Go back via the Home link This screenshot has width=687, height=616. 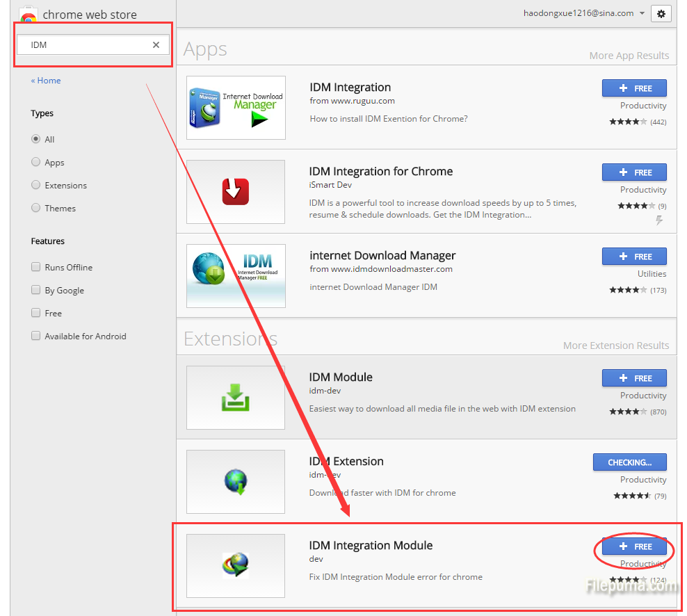tap(46, 81)
